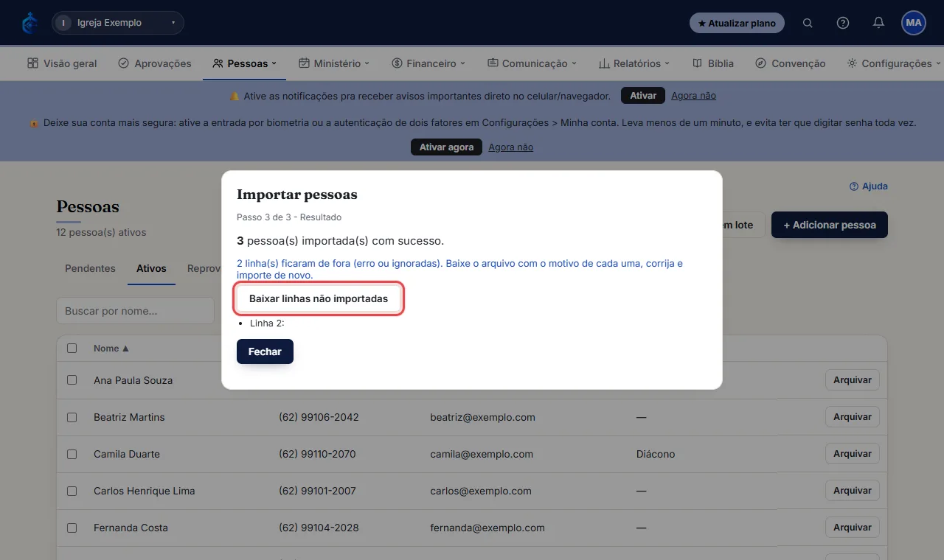Tick the checkbox beside Beatriz Martins
The width and height of the screenshot is (944, 560).
click(x=72, y=417)
